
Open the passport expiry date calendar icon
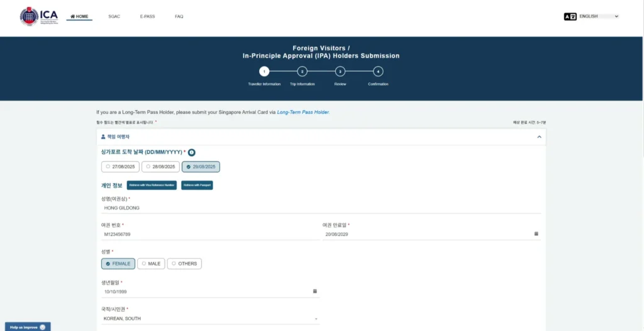click(x=536, y=234)
